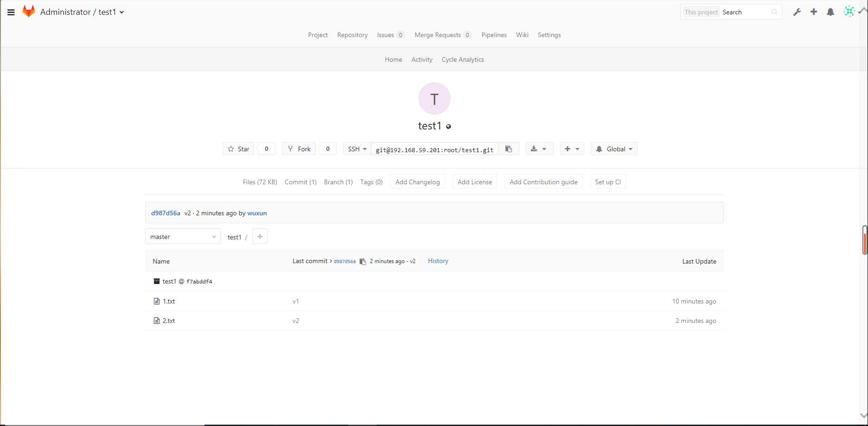868x426 pixels.
Task: Open the Repository tab
Action: [352, 35]
